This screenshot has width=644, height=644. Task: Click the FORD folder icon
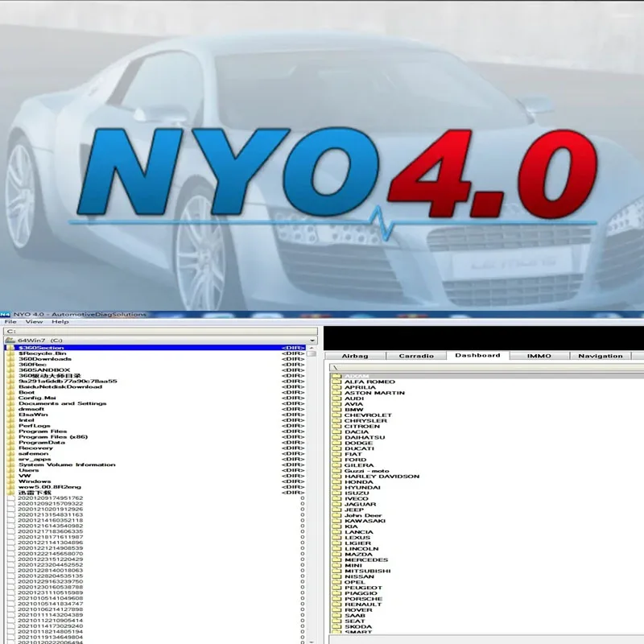[336, 460]
